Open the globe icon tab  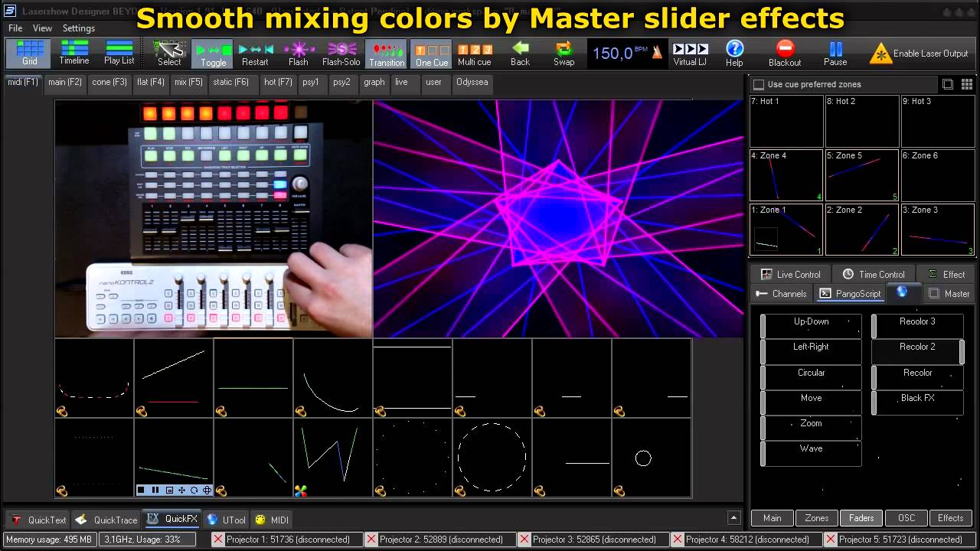point(902,292)
